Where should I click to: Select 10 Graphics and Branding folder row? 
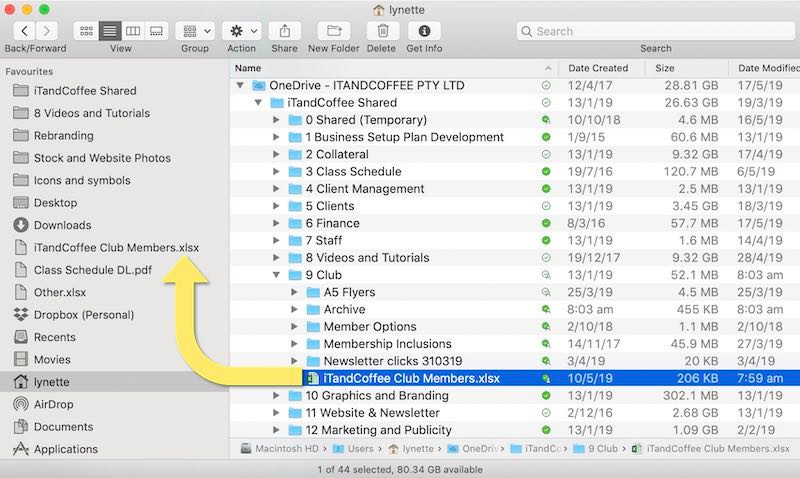pyautogui.click(x=515, y=395)
